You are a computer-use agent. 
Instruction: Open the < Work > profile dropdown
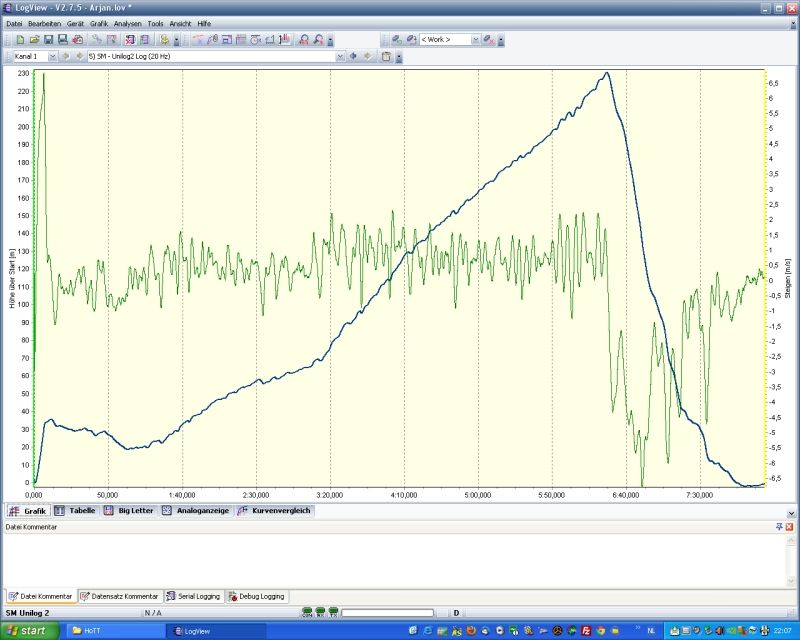476,40
